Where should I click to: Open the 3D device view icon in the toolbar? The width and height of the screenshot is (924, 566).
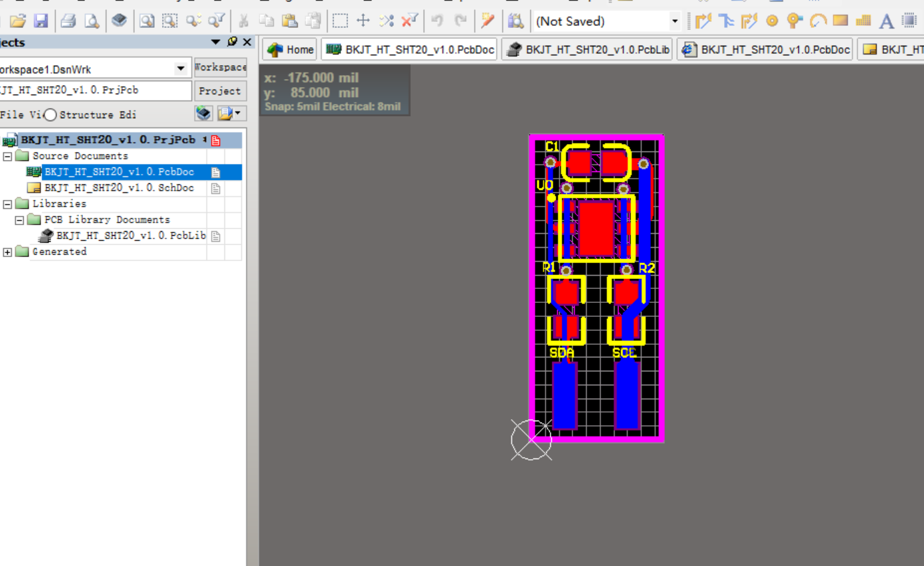pyautogui.click(x=119, y=21)
